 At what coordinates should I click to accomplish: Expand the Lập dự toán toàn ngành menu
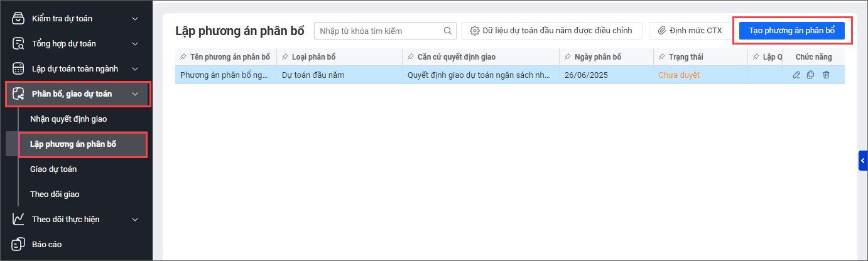pyautogui.click(x=135, y=68)
